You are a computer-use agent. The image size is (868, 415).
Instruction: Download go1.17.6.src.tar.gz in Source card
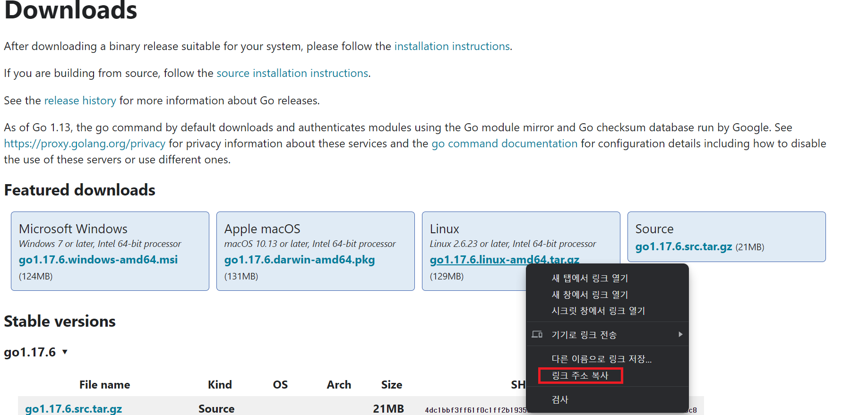click(x=684, y=246)
